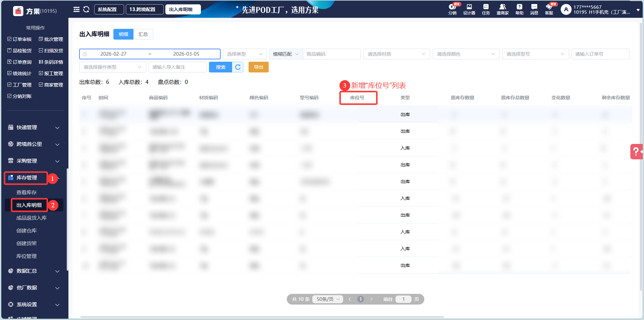Switch to the 系统配置 tab
Image resolution: width=644 pixels, height=320 pixels.
point(109,9)
